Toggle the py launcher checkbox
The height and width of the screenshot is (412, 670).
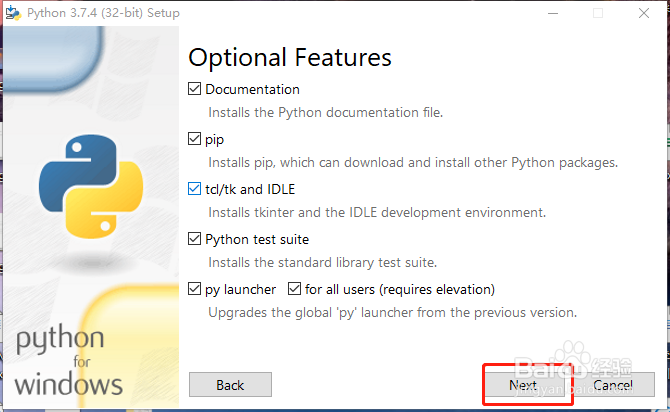pyautogui.click(x=195, y=289)
